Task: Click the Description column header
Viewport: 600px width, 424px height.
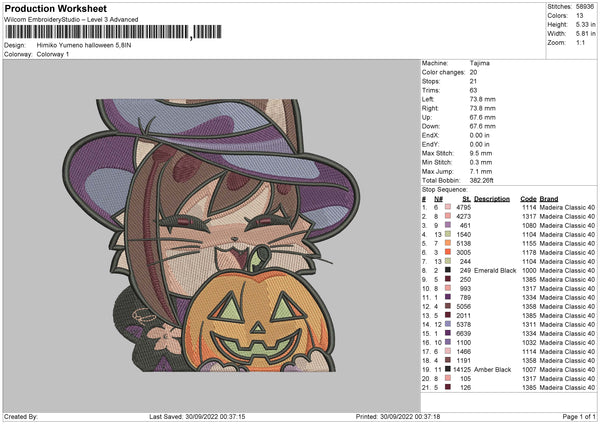Action: (x=491, y=198)
